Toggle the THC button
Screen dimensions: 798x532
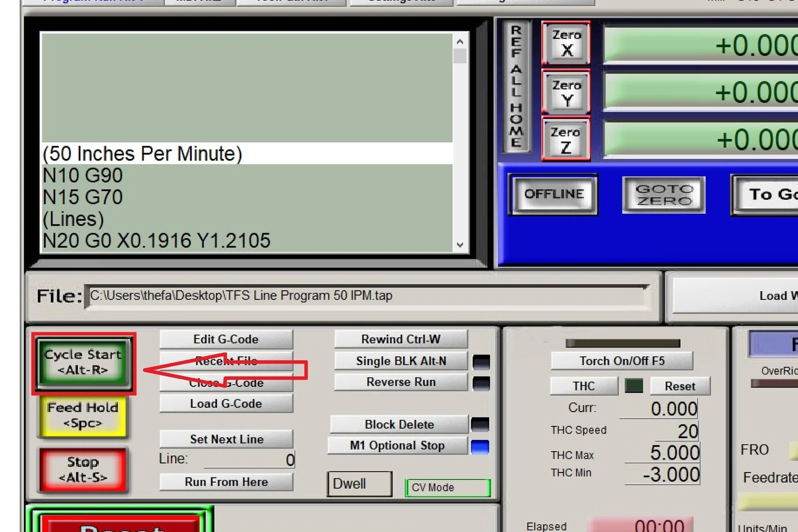[584, 386]
